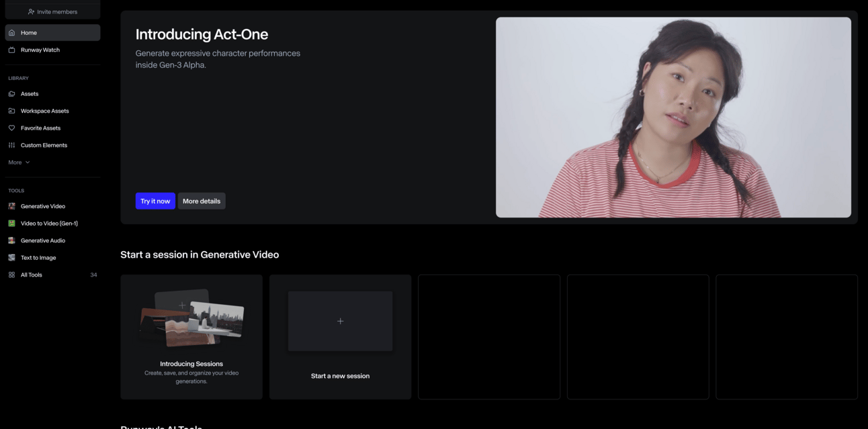Open the Home page

click(x=52, y=32)
